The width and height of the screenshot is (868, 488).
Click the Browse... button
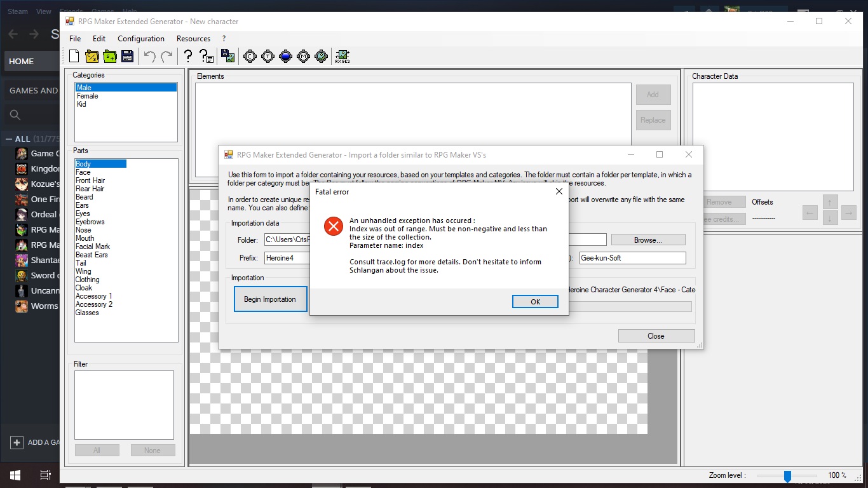648,240
